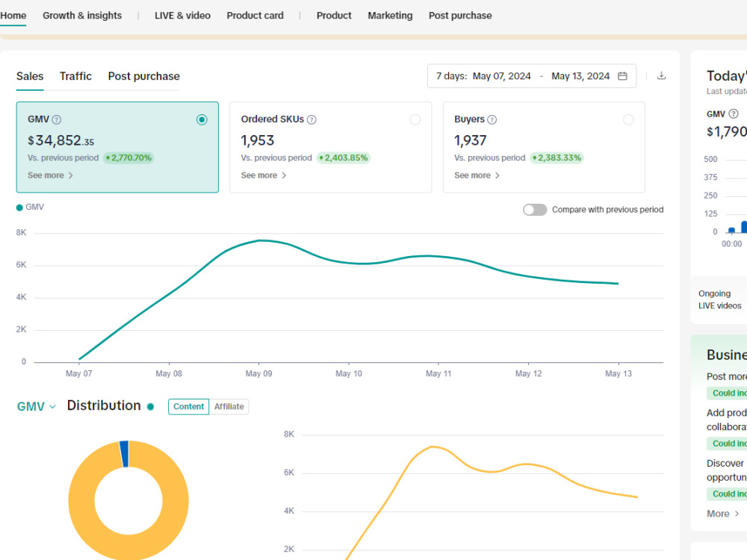This screenshot has width=747, height=560.
Task: Open the calendar icon in date range
Action: [622, 76]
